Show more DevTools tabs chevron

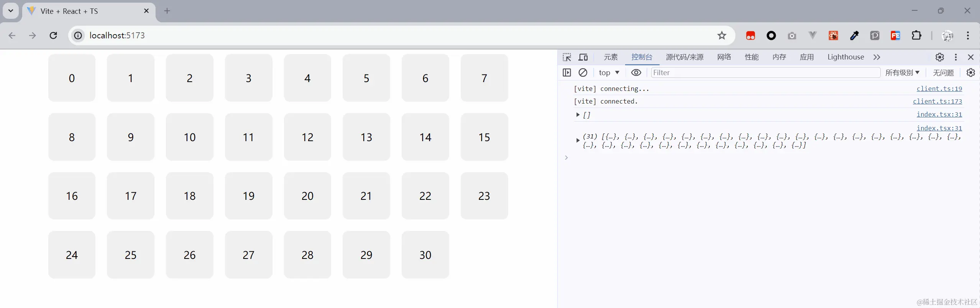pos(877,57)
